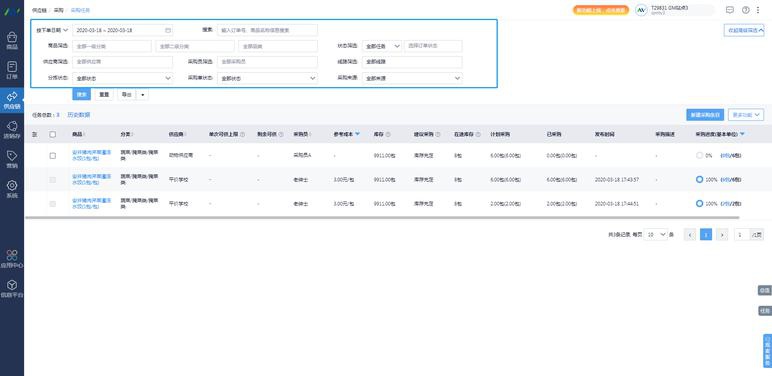Open the 订单 (orders) sidebar section
The image size is (772, 376).
click(12, 70)
